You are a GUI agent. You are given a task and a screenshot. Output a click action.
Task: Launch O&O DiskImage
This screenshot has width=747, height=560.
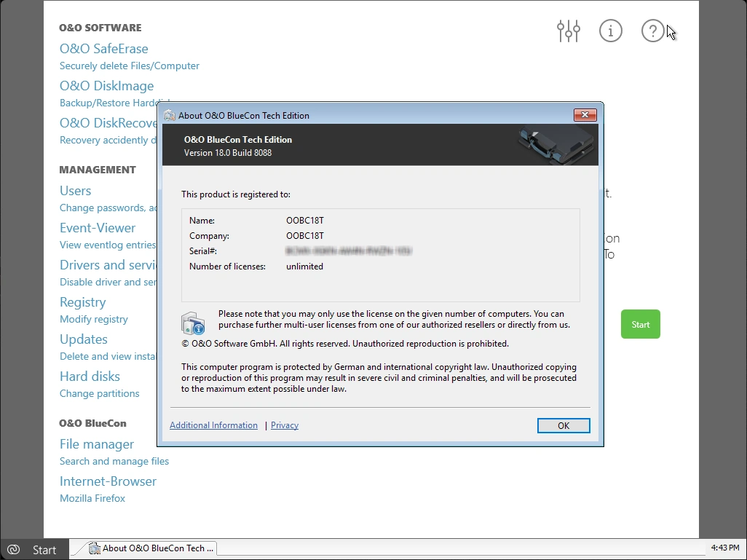click(107, 86)
